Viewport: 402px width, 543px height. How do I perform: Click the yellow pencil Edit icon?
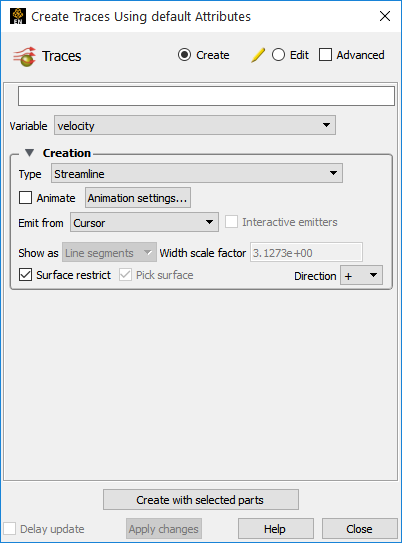(258, 55)
